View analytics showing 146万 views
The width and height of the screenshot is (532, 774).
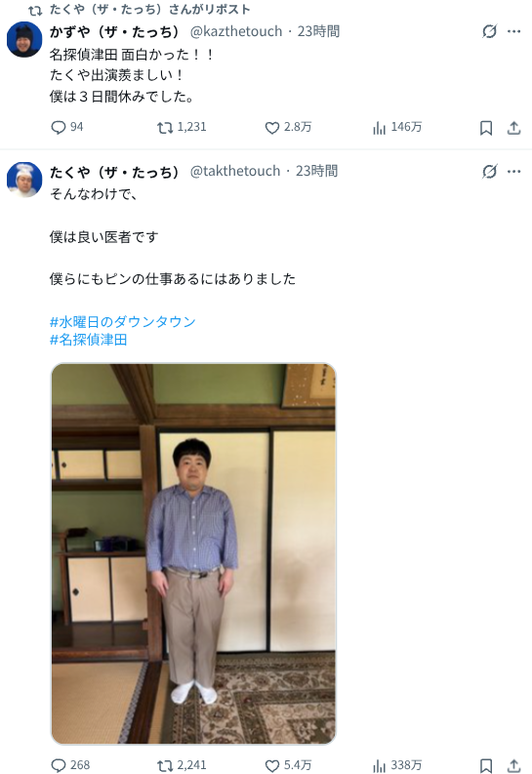[x=397, y=127]
